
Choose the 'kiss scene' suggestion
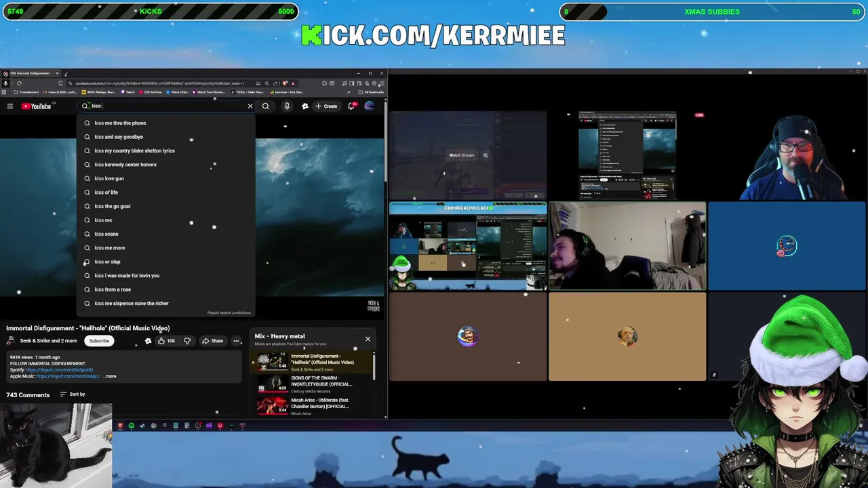166,234
